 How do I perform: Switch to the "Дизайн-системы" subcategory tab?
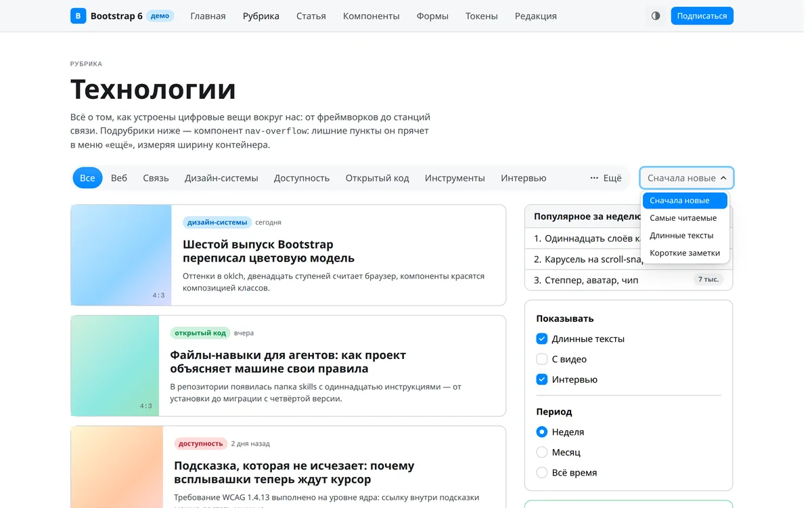[x=221, y=178]
